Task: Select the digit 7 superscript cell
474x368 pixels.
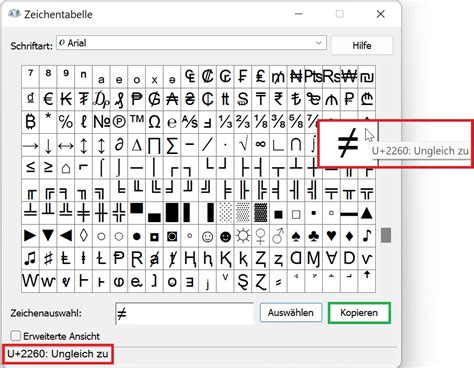Action: coord(31,77)
